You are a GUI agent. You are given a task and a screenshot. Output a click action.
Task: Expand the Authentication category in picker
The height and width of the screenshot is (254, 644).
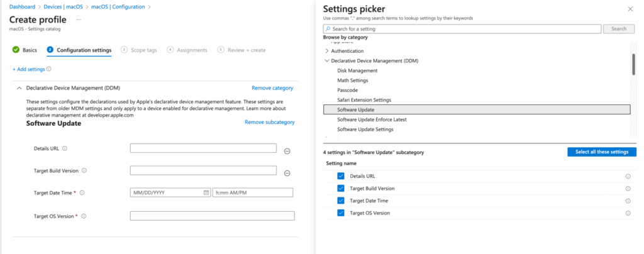[x=326, y=50]
